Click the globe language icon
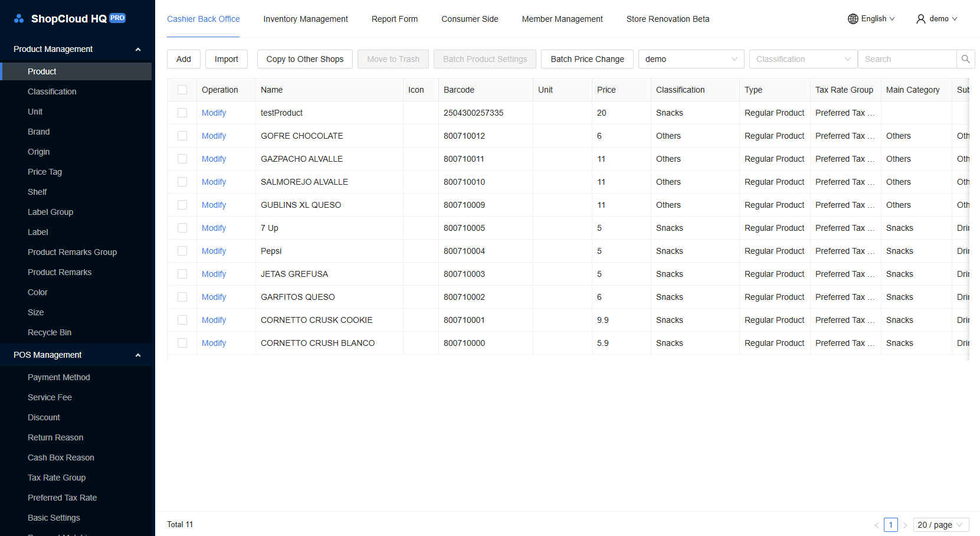 point(853,19)
